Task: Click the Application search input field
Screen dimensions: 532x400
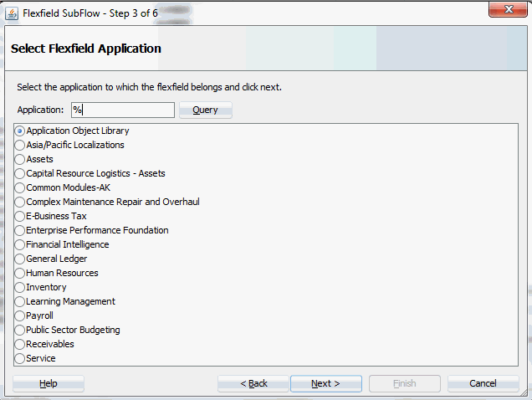Action: pyautogui.click(x=123, y=110)
